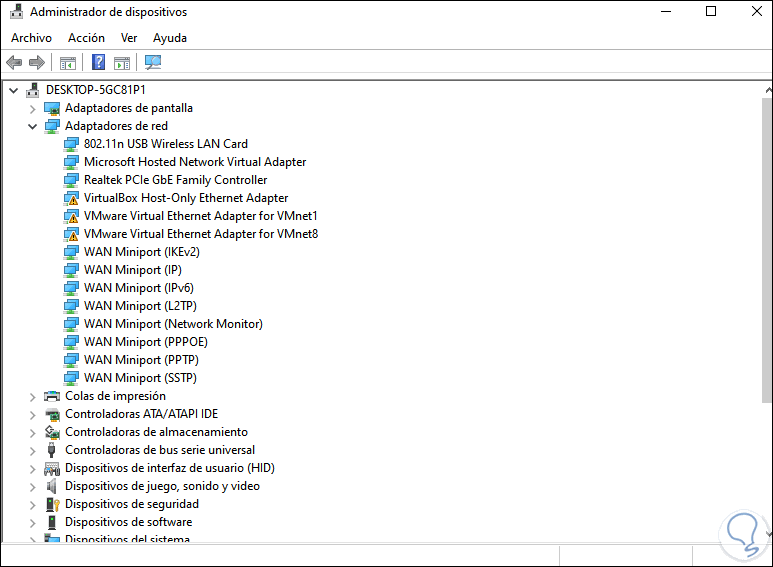The height and width of the screenshot is (567, 773).
Task: Select WAN Miniport (IP)
Action: point(133,270)
